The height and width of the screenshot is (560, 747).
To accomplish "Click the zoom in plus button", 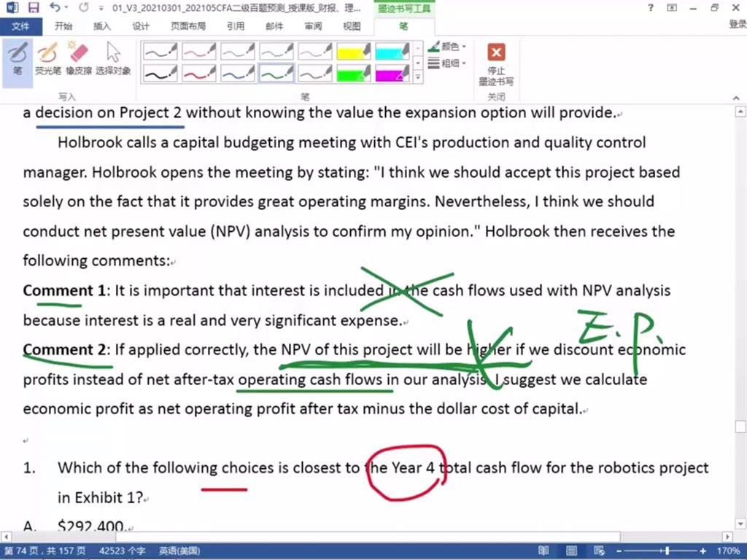I will pos(703,551).
